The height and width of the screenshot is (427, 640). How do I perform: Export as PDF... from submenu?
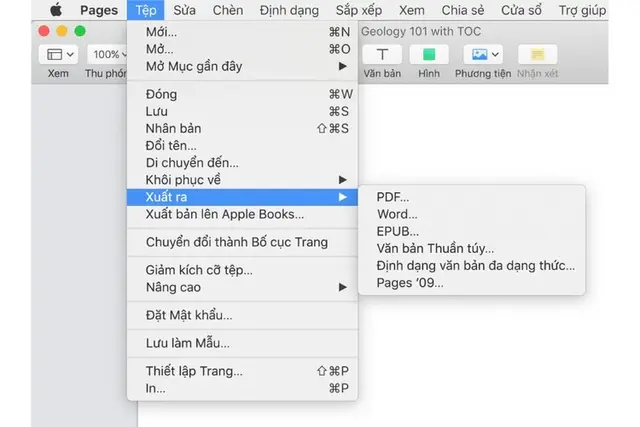click(471, 197)
